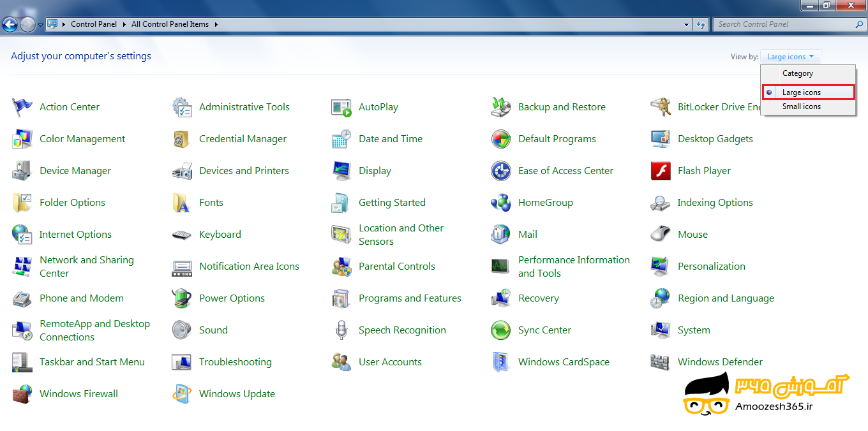The height and width of the screenshot is (431, 868).
Task: Open Windows Update
Action: (x=237, y=394)
